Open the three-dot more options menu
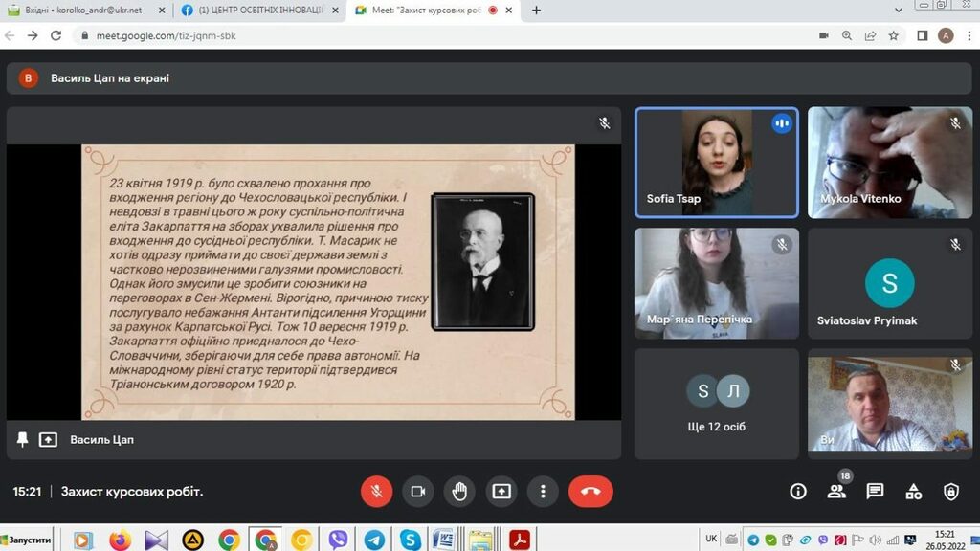Screen dimensions: 980x551 [x=543, y=492]
